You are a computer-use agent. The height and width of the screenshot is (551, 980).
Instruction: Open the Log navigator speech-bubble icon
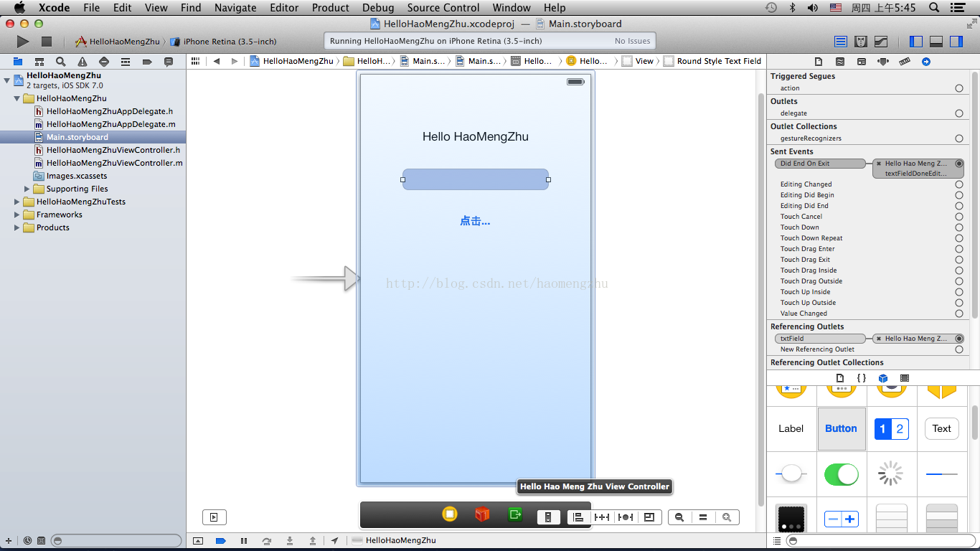coord(169,62)
